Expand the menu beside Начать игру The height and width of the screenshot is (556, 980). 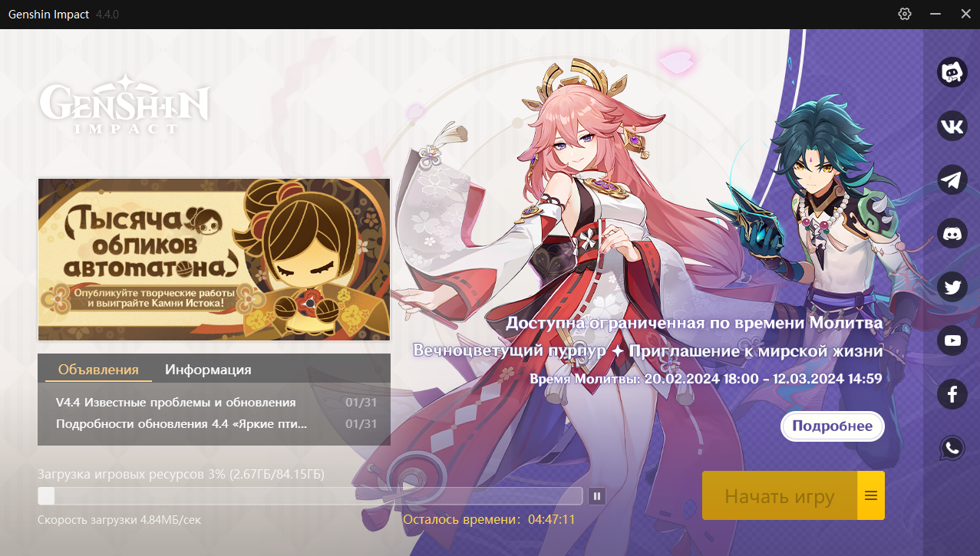click(x=871, y=495)
